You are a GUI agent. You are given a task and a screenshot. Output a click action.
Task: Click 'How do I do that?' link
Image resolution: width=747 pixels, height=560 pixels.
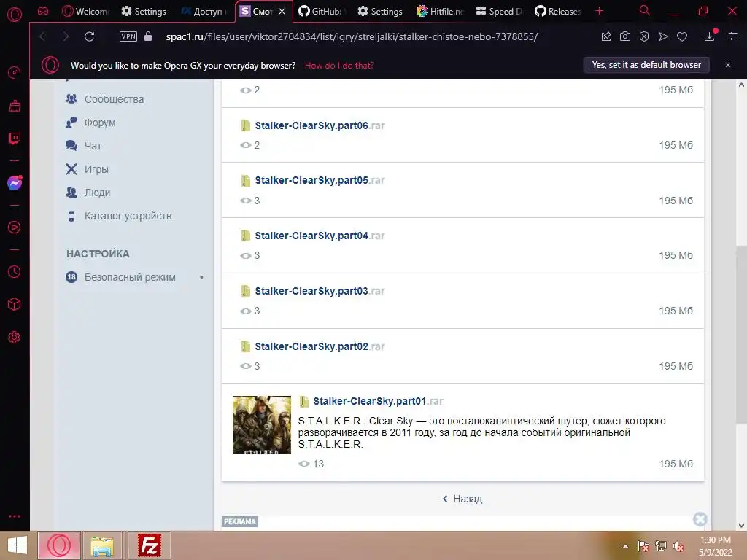(x=339, y=66)
